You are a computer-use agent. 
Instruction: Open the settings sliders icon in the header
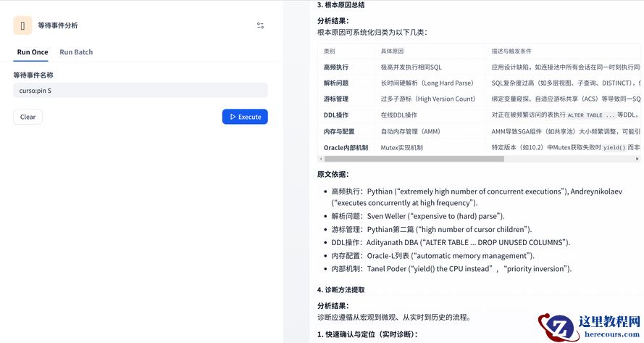click(260, 25)
